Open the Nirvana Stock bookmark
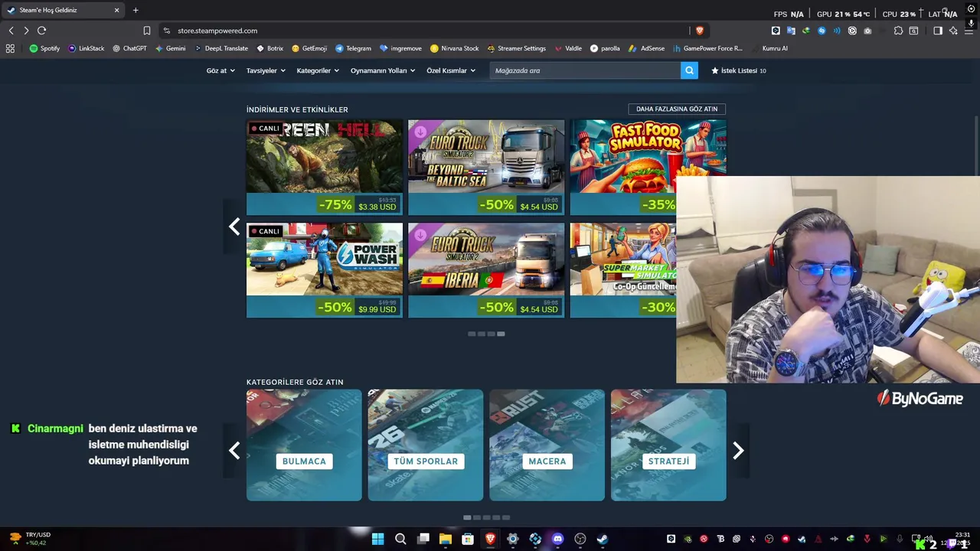This screenshot has width=980, height=551. tap(455, 48)
